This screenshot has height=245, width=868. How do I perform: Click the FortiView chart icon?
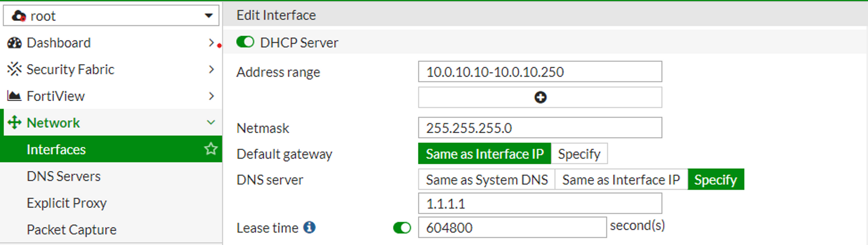click(14, 96)
